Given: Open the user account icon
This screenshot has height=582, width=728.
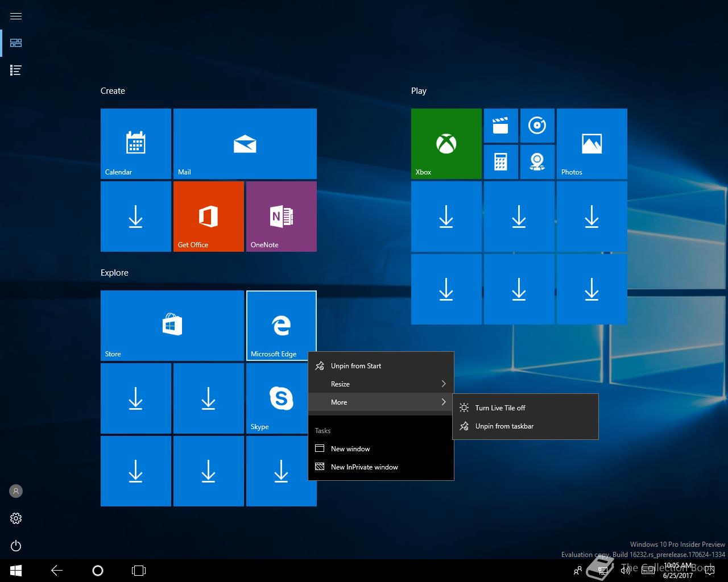Looking at the screenshot, I should coord(16,491).
